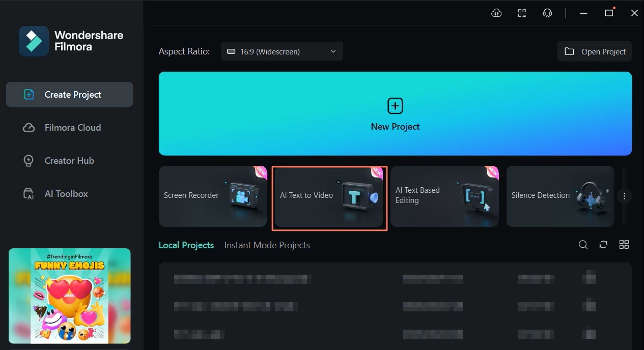Screen dimensions: 644x350
Task: Open the AI Text Based Editing card
Action: [444, 196]
